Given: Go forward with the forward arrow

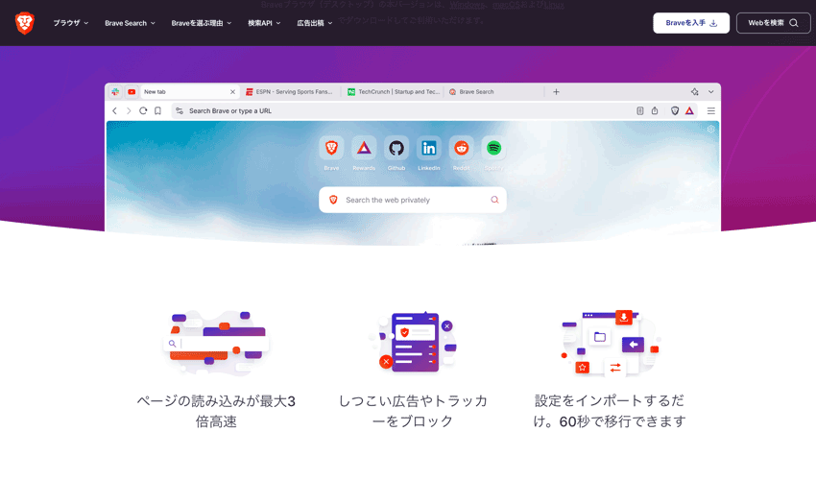Looking at the screenshot, I should pyautogui.click(x=129, y=111).
